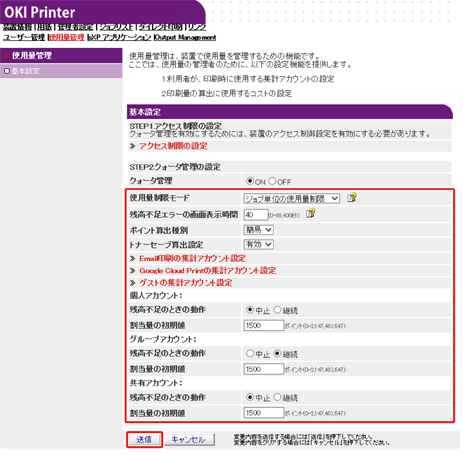Click arrow icon before アクセス制限の設定
Image resolution: width=463 pixels, height=456 pixels.
tap(132, 146)
